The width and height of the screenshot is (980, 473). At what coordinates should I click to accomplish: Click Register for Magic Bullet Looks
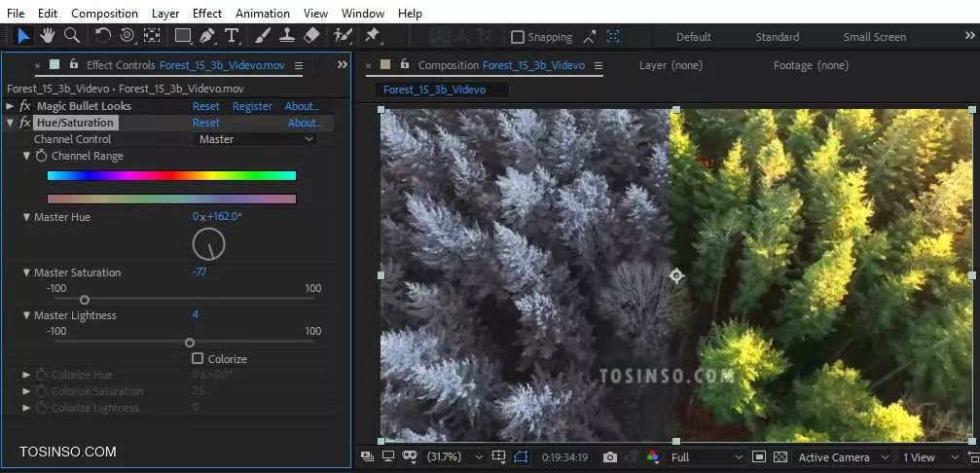point(252,106)
